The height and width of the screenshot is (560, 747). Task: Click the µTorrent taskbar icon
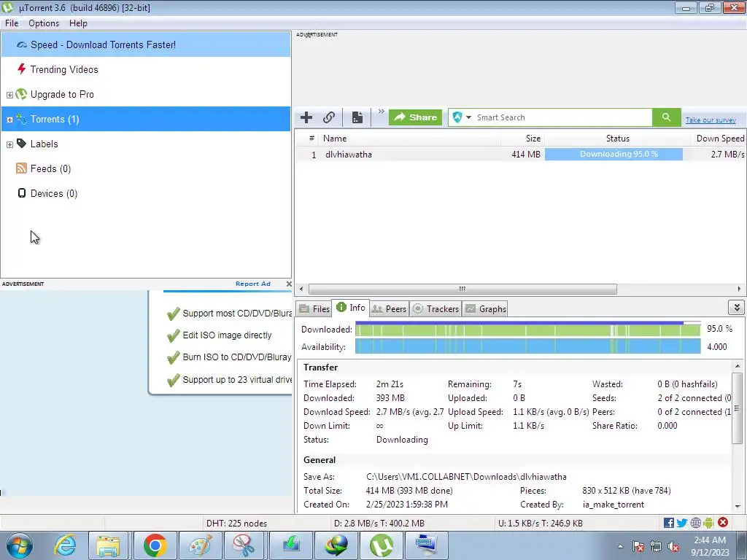[382, 545]
